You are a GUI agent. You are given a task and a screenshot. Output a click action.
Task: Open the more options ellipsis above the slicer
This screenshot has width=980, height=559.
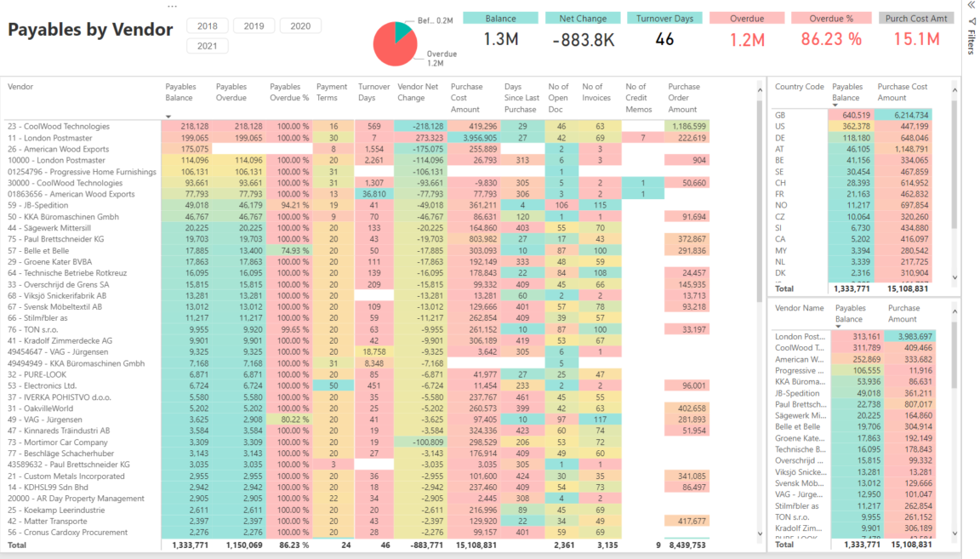pyautogui.click(x=173, y=6)
